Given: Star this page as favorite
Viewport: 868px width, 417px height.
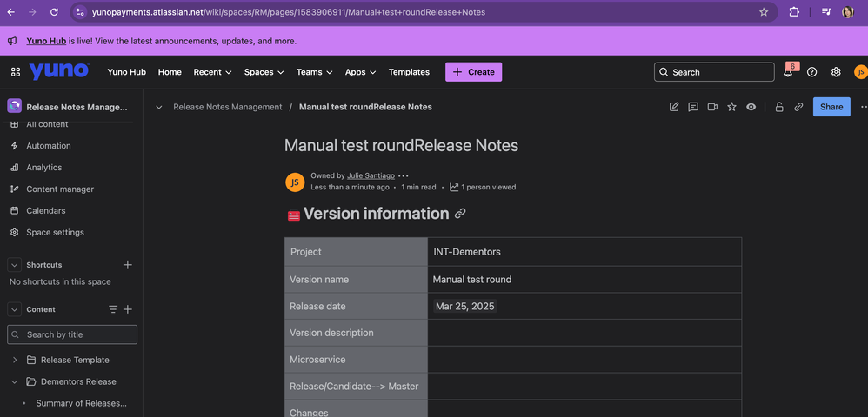Looking at the screenshot, I should click(x=731, y=107).
